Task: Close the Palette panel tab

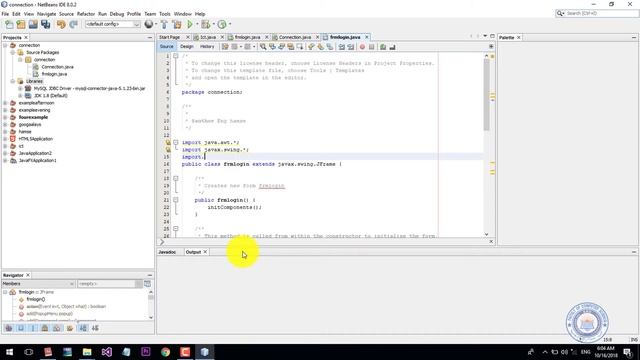Action: coord(519,38)
